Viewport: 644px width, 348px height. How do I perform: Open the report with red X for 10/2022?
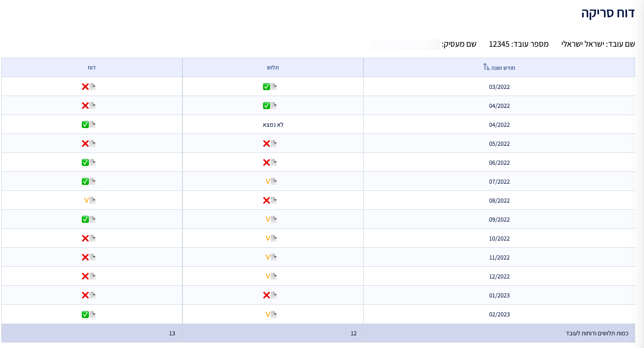[x=89, y=238]
